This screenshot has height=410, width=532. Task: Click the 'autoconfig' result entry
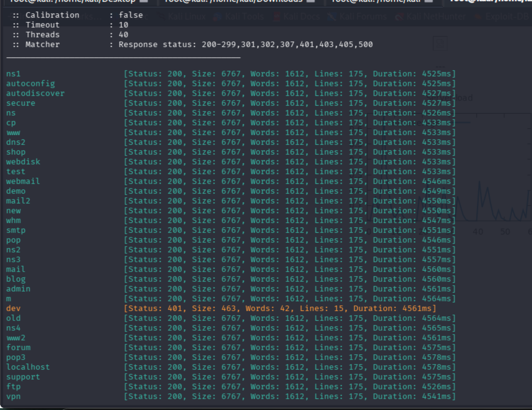(x=31, y=83)
